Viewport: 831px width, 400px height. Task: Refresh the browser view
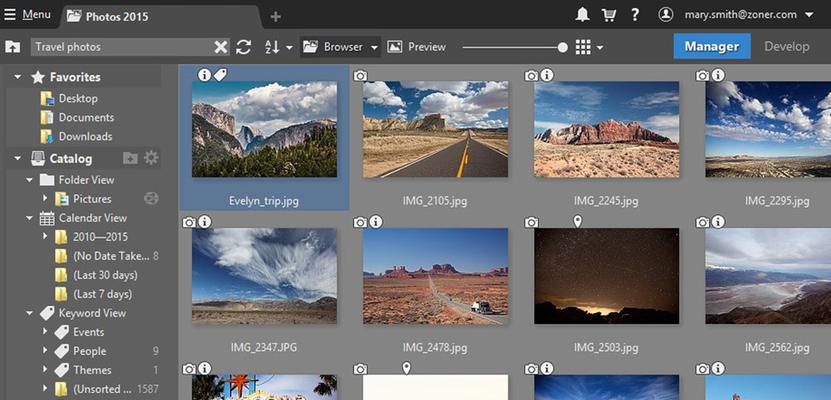(x=244, y=47)
